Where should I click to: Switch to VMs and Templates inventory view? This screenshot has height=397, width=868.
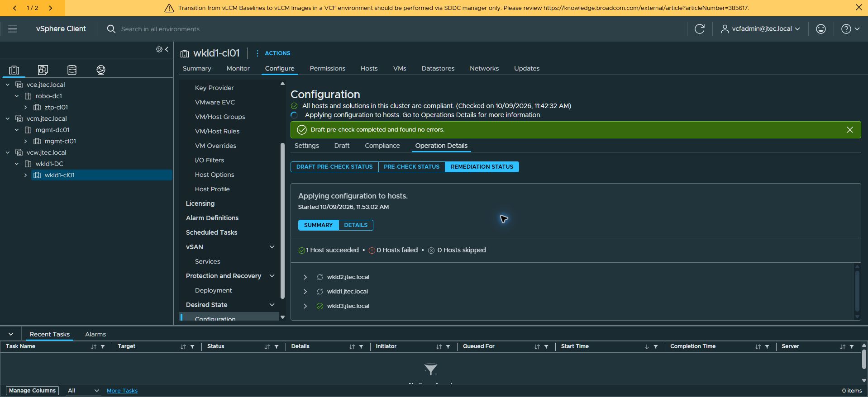point(43,70)
